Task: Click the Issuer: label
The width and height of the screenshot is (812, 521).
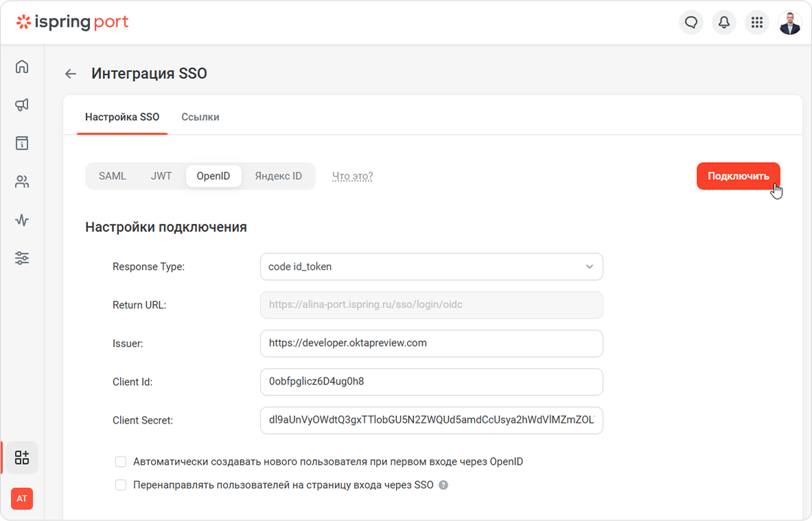Action: [128, 344]
